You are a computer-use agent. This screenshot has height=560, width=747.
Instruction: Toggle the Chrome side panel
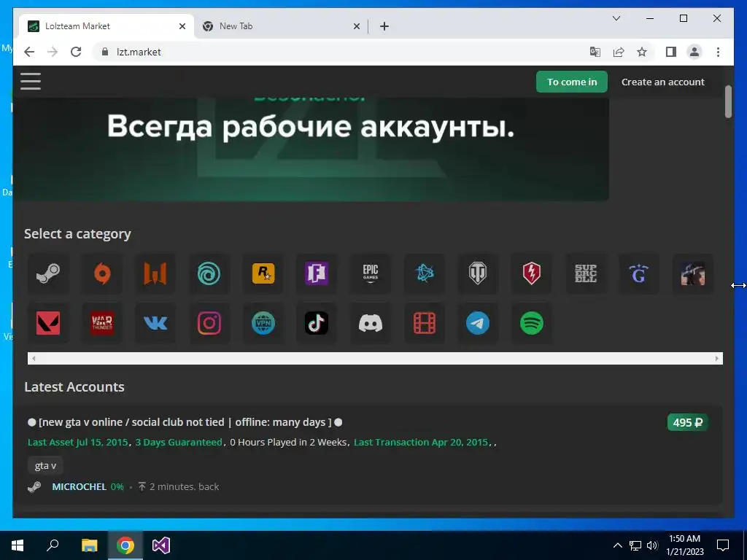(671, 52)
